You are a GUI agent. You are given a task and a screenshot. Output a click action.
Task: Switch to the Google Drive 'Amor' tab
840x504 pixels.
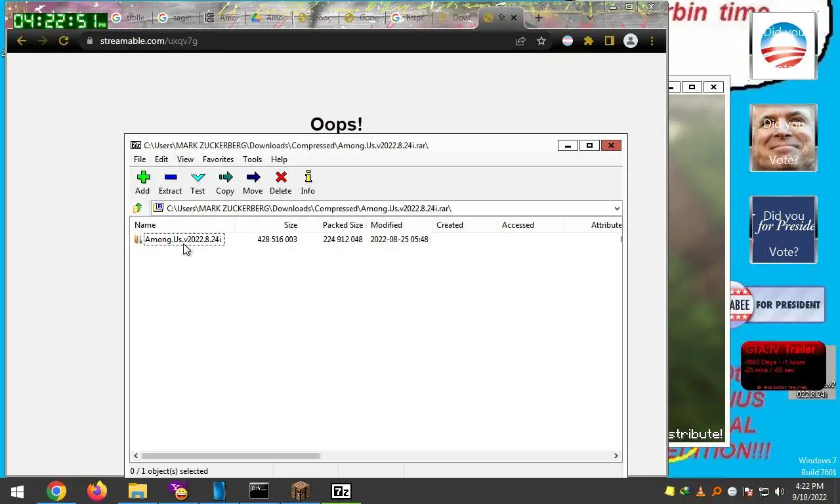click(268, 18)
